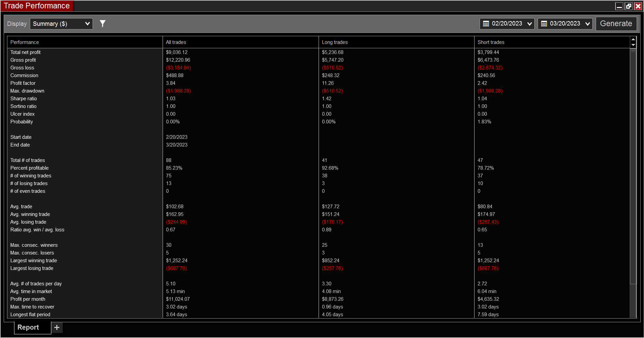Restore the Trade Performance window
Viewport: 644px width, 338px height.
(629, 6)
